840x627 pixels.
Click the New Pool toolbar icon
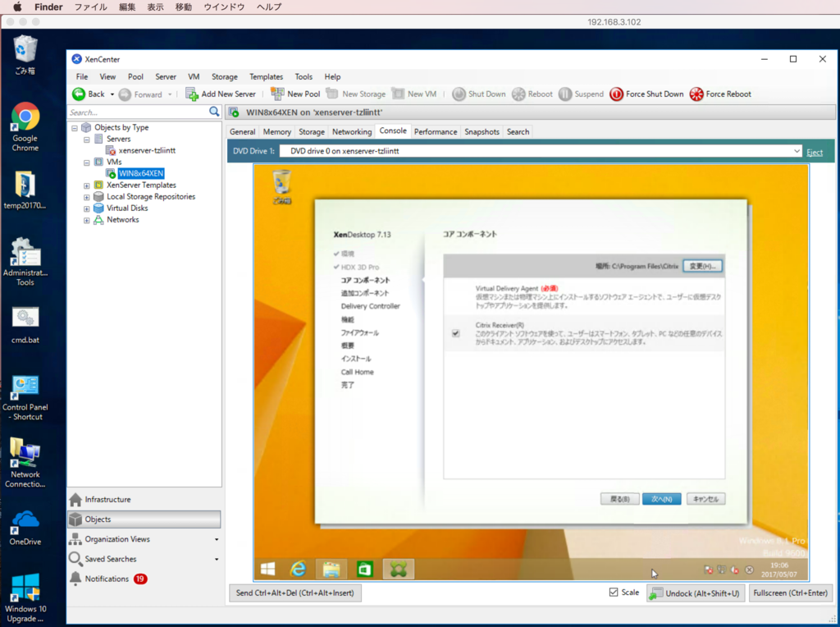coord(277,94)
